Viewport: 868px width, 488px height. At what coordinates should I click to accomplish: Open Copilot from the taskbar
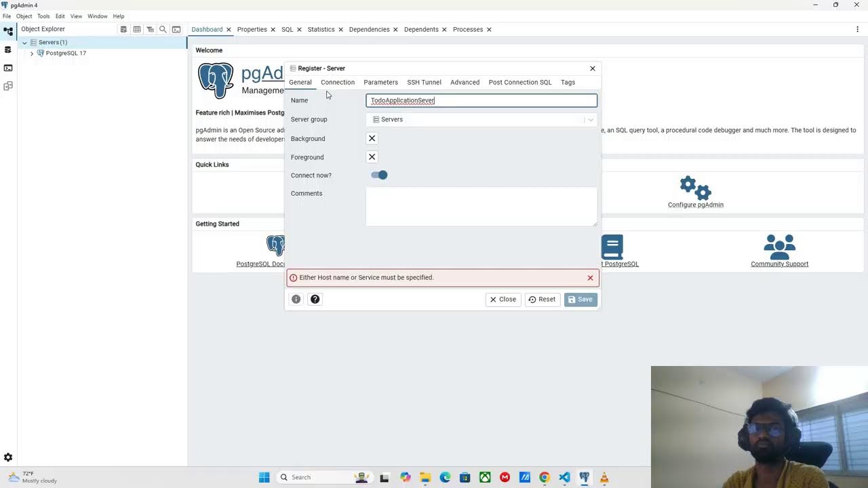click(x=405, y=477)
